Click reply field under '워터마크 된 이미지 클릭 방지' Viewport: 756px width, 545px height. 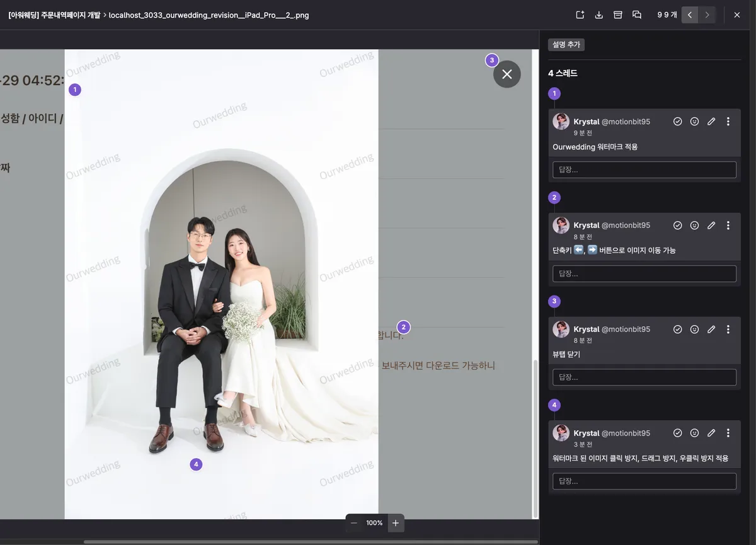(x=644, y=481)
